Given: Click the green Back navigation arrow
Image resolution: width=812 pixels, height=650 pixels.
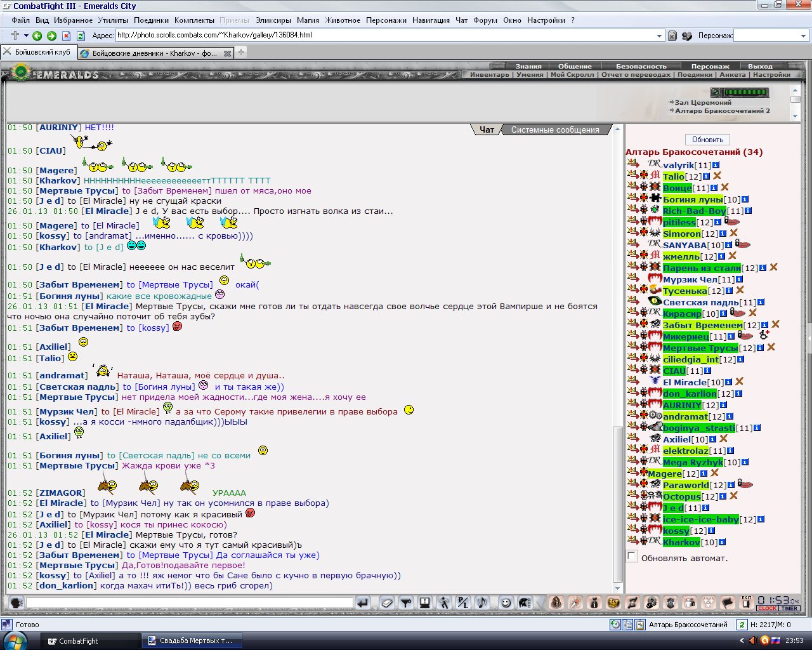Looking at the screenshot, I should (37, 36).
